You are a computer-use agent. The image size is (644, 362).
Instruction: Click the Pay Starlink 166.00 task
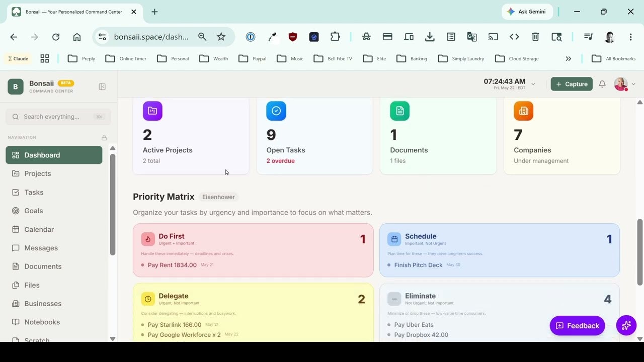[175, 325]
